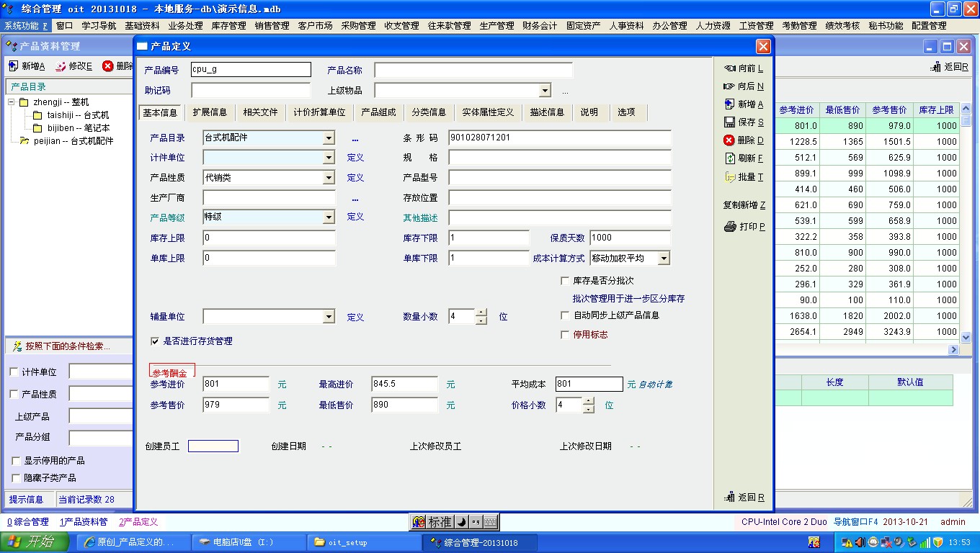Click 复制新增 button
Screen dimensions: 980x553
point(744,205)
